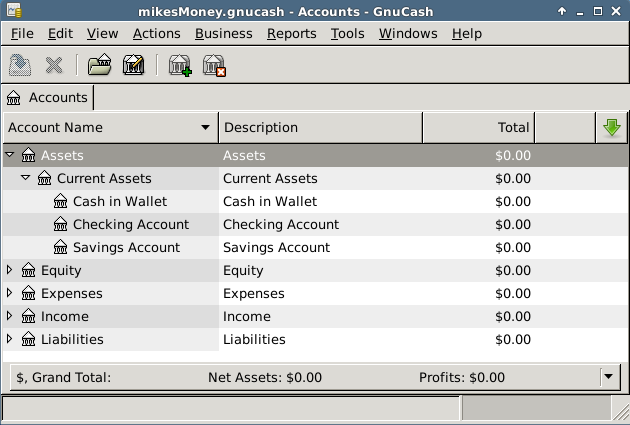630x425 pixels.
Task: Collapse the Assets tree node
Action: (10, 154)
